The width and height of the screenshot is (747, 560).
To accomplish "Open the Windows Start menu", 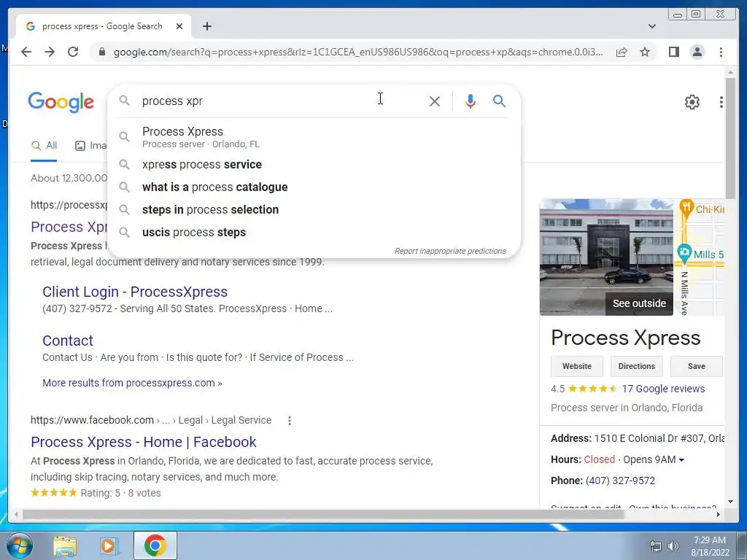I will [x=19, y=545].
